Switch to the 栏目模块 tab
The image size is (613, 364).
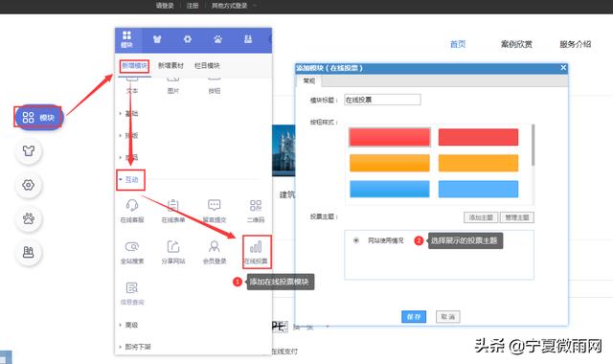coord(207,65)
